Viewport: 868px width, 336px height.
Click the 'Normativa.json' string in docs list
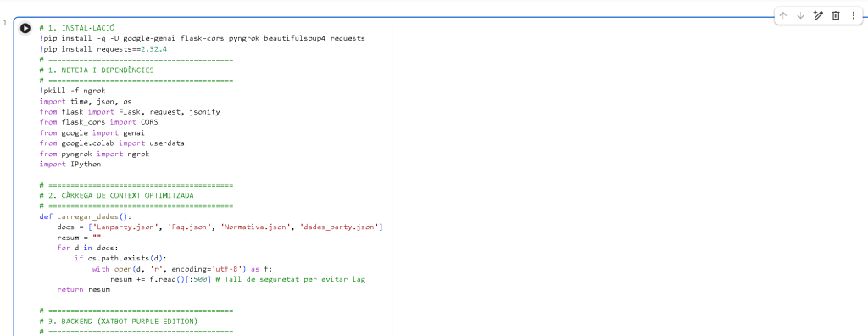pos(255,227)
